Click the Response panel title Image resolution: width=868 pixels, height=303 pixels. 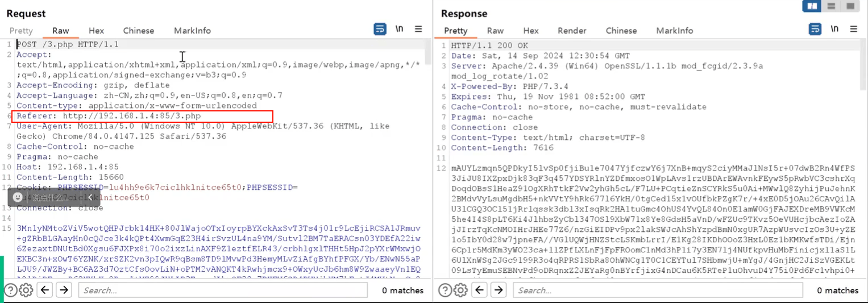coord(464,13)
